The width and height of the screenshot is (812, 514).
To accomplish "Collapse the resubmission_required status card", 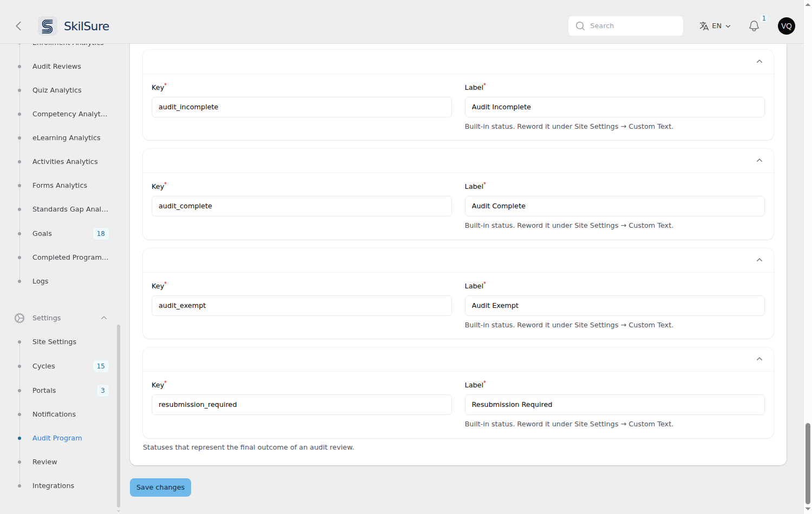I will coord(759,359).
